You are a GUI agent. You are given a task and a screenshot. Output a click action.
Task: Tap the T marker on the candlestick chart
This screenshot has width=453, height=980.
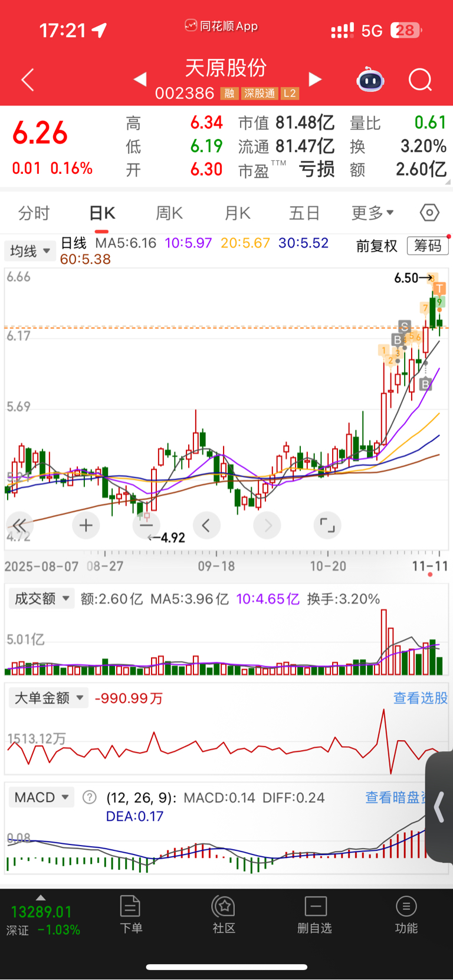click(439, 288)
